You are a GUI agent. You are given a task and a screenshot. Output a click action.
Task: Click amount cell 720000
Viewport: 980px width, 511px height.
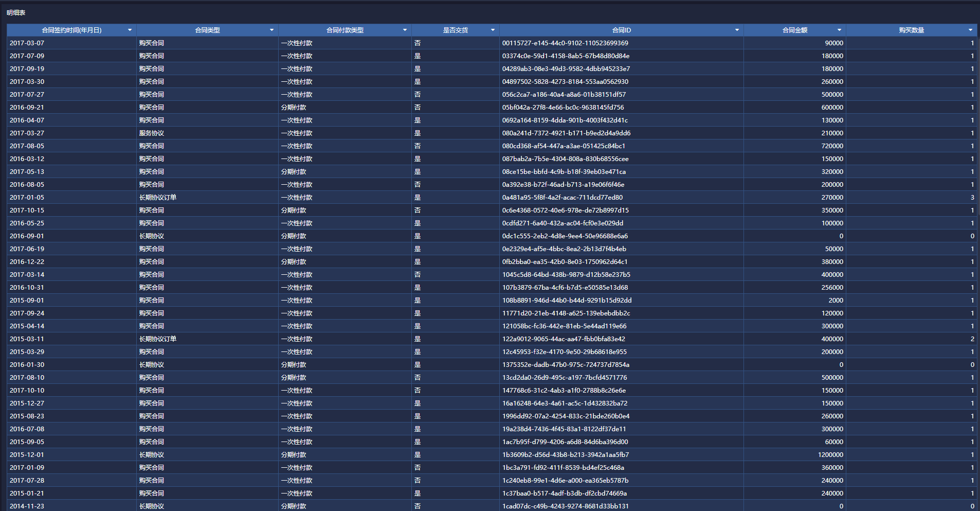click(x=795, y=146)
